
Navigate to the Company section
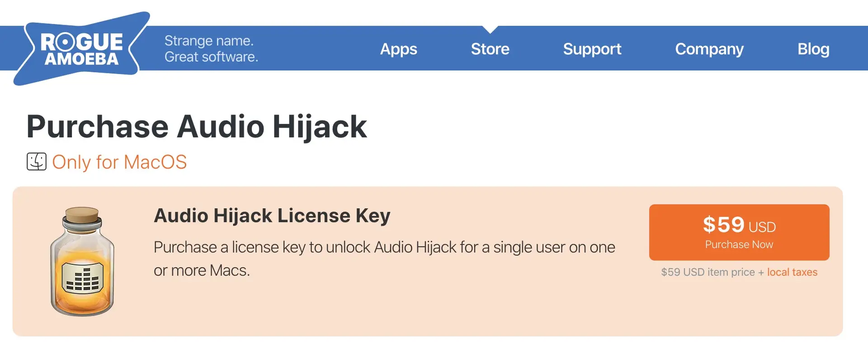[x=709, y=49]
